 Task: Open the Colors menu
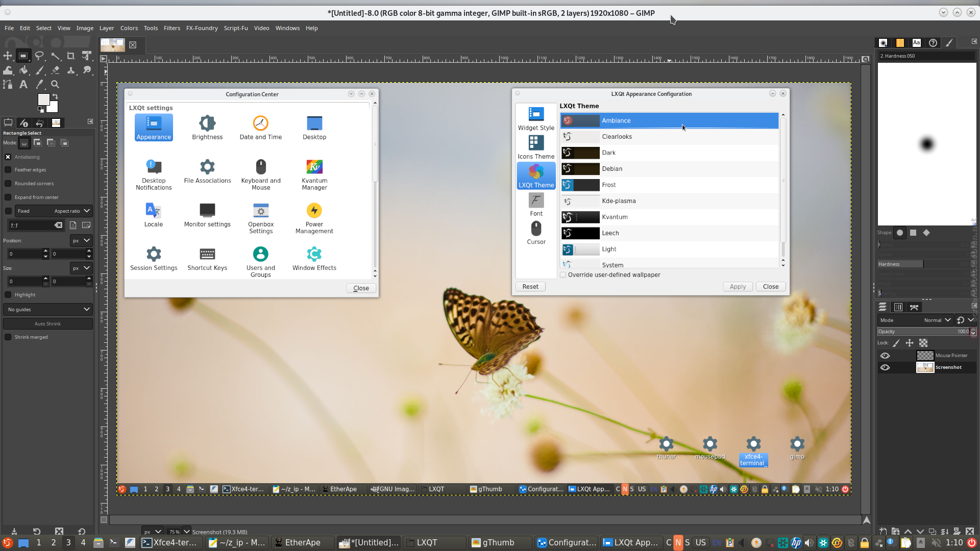129,28
